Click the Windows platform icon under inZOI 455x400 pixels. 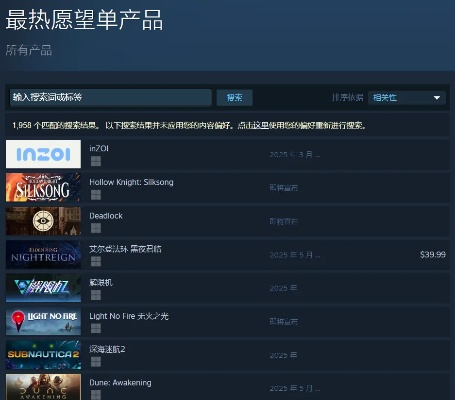click(x=96, y=161)
